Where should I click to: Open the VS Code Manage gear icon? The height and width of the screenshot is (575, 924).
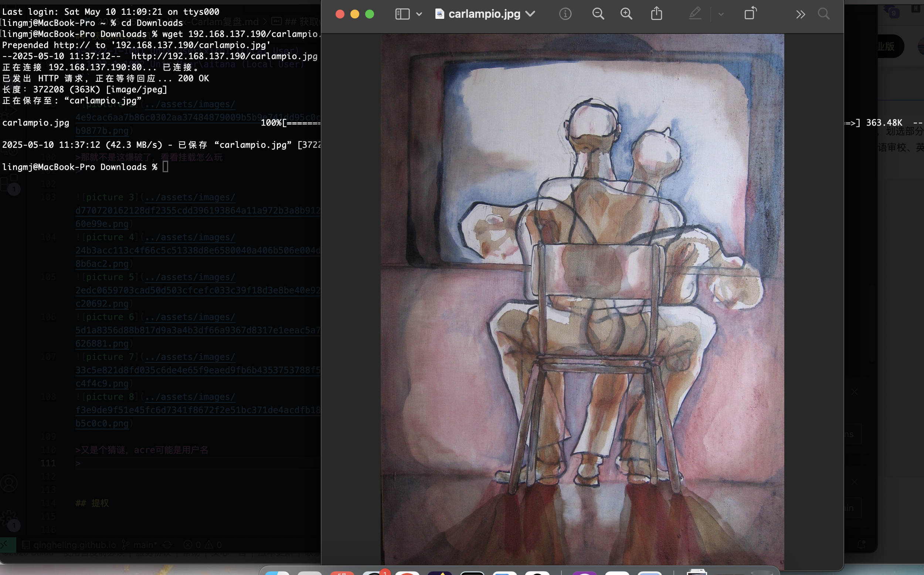pos(9,519)
